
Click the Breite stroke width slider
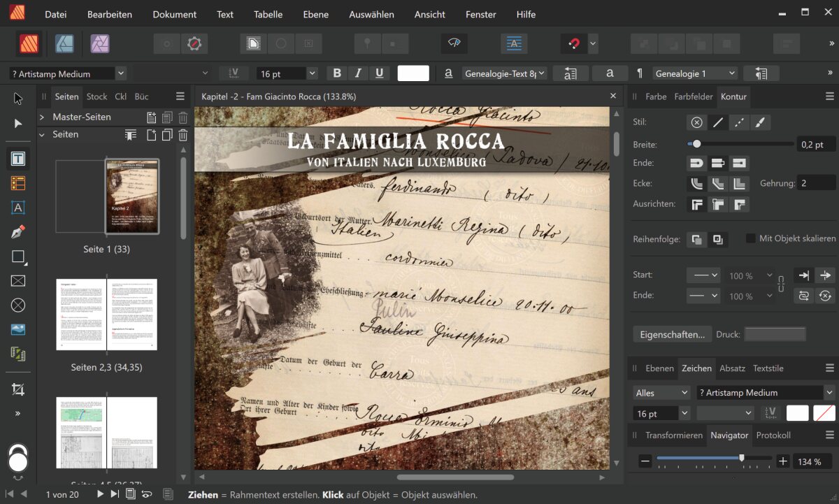(x=739, y=144)
